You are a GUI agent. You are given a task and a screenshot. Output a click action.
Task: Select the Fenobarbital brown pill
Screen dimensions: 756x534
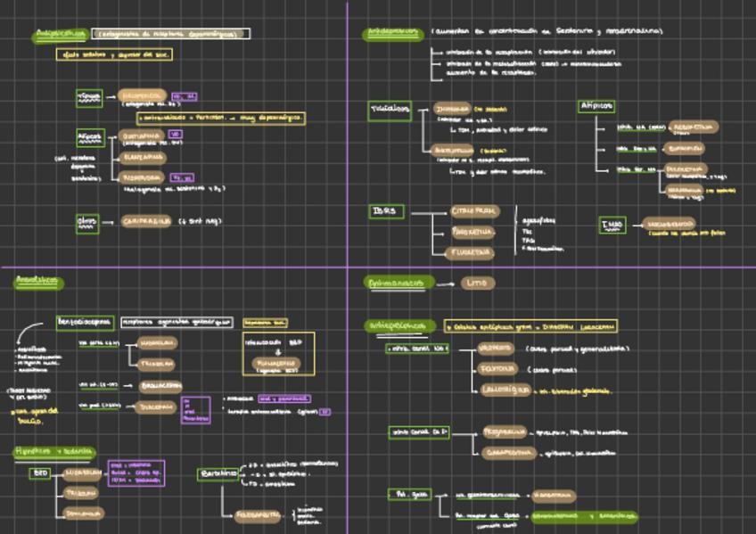[x=259, y=515]
